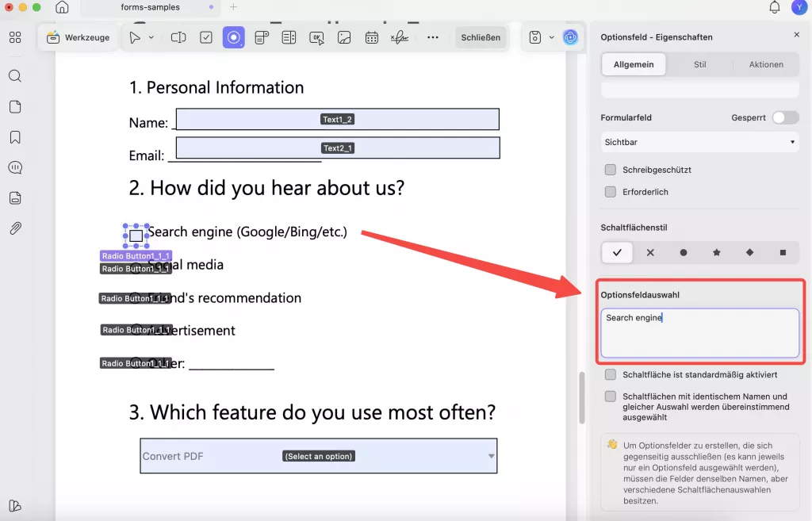Open the attachments paperclip panel
Image resolution: width=812 pixels, height=521 pixels.
pos(15,228)
